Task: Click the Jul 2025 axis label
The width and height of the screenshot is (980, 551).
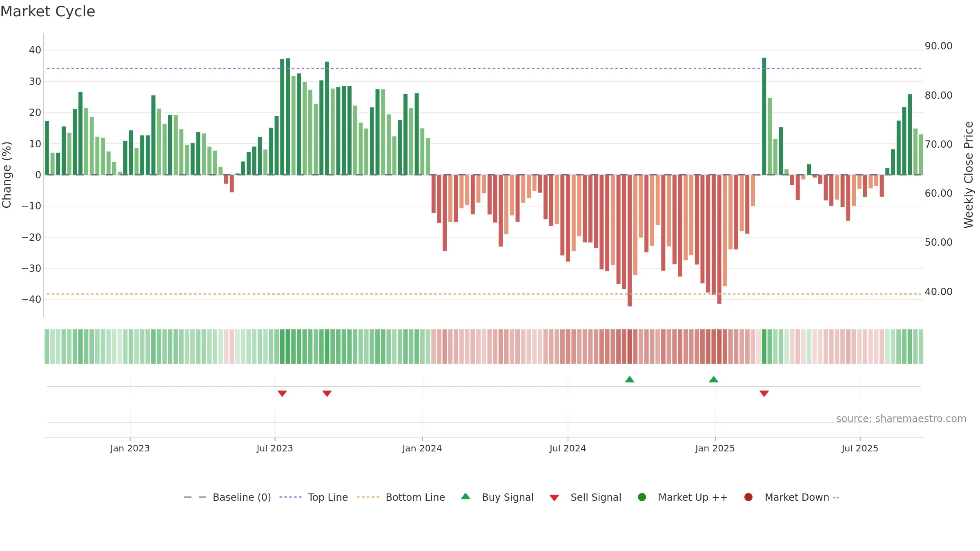Action: (860, 449)
